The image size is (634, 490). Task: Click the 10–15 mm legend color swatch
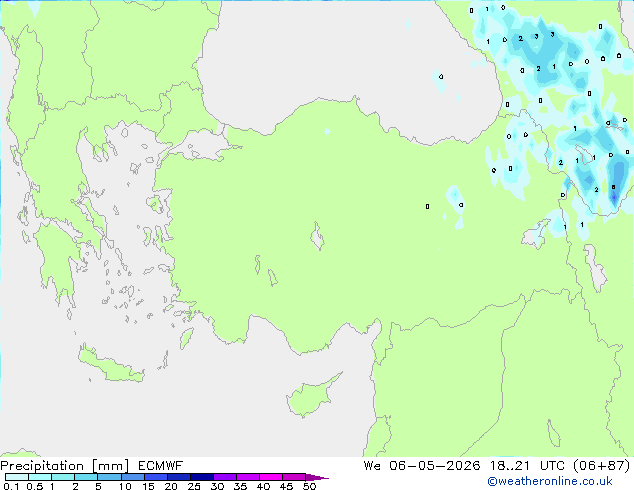[x=132, y=477]
